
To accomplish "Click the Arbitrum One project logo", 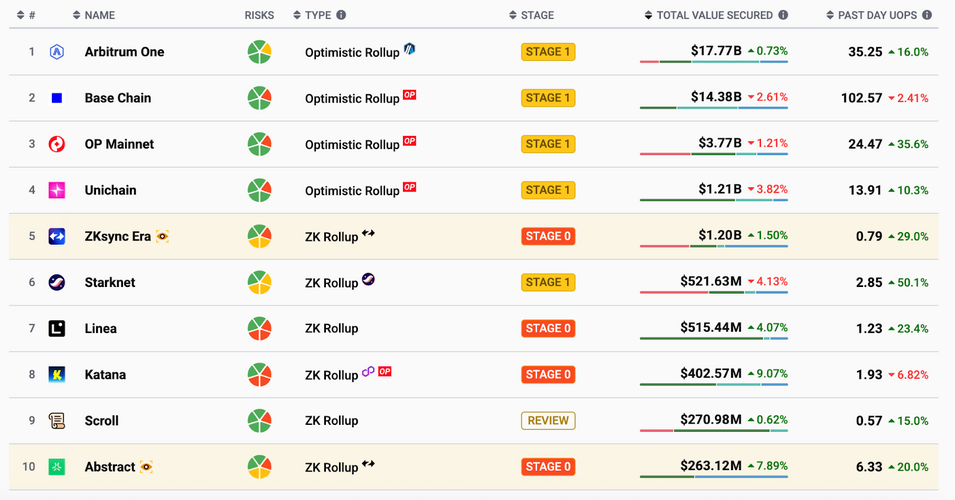I will pyautogui.click(x=57, y=52).
